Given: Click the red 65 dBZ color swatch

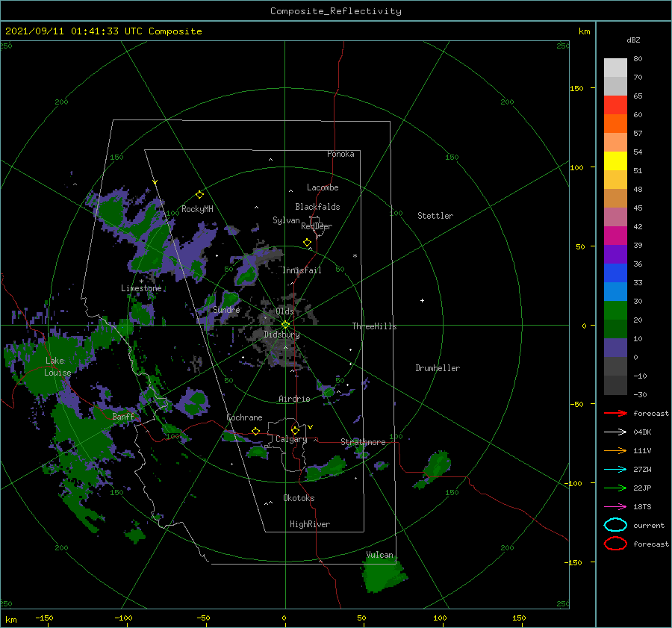Looking at the screenshot, I should point(615,105).
